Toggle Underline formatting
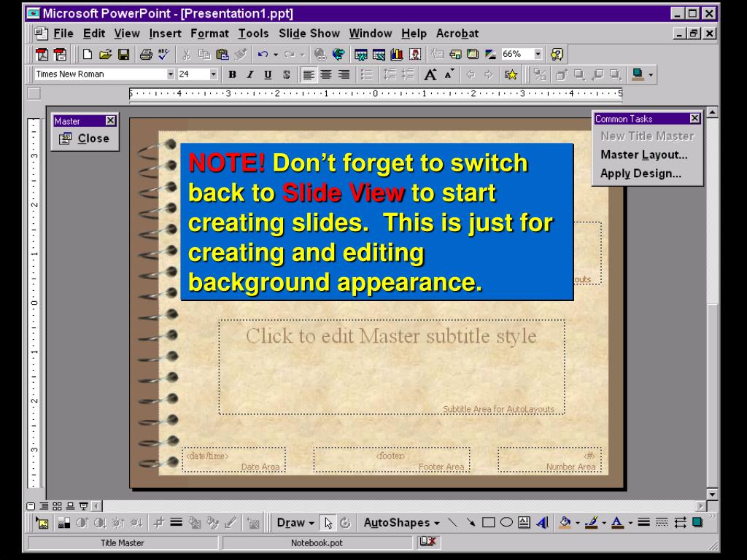This screenshot has width=747, height=560. pyautogui.click(x=268, y=74)
